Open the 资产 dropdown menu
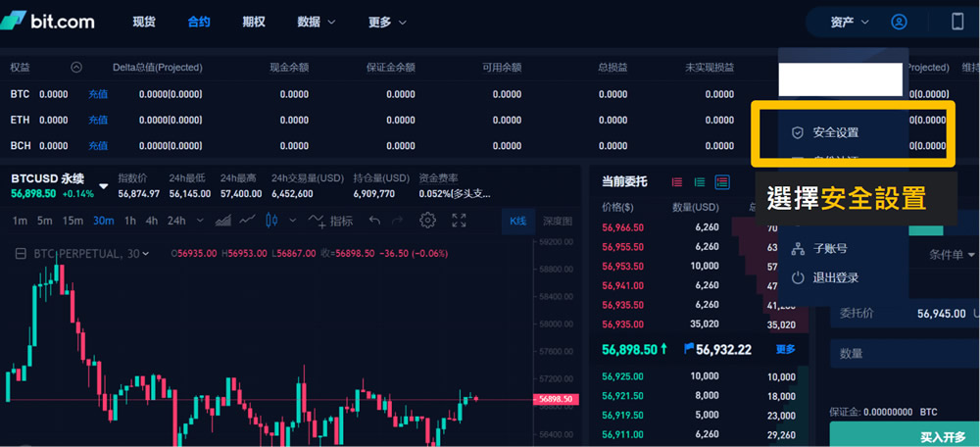The width and height of the screenshot is (980, 447). click(x=849, y=22)
